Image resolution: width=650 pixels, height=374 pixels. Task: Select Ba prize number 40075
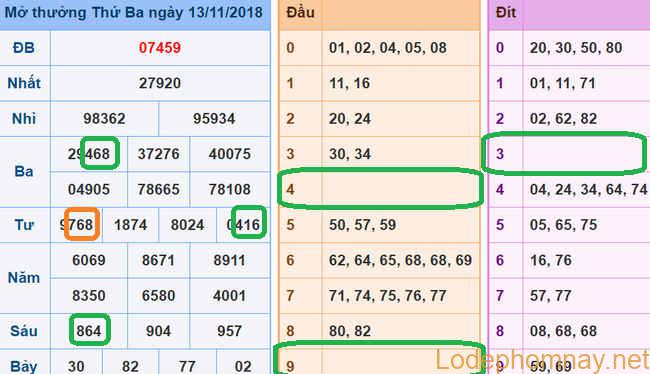[230, 154]
